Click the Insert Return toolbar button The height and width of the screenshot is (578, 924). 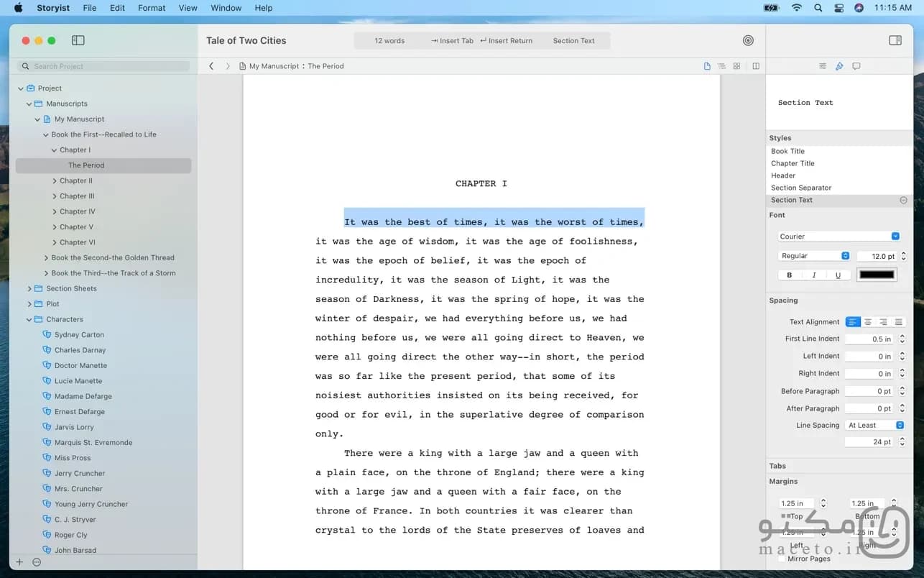click(x=506, y=41)
